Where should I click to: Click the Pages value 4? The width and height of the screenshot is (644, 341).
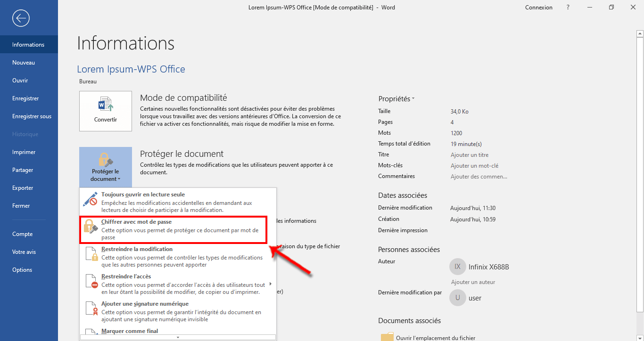point(452,122)
